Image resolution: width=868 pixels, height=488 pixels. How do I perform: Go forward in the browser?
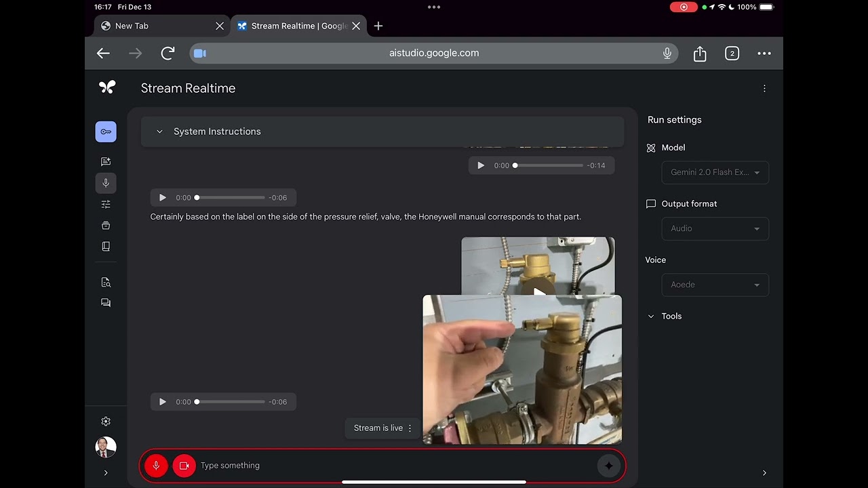(x=136, y=53)
